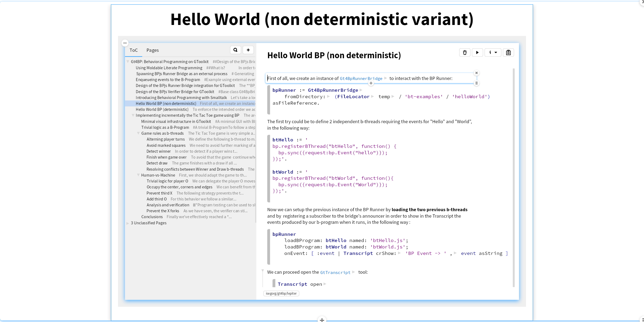Collapse the Game rules as b-threads node
Image resolution: width=644 pixels, height=322 pixels.
point(138,133)
